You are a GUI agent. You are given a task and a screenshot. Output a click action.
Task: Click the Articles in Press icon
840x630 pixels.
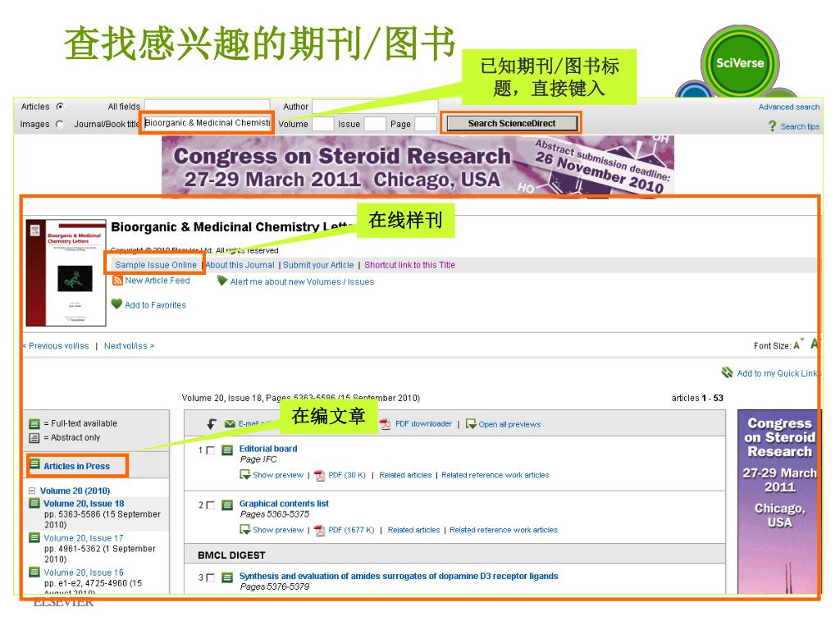pyautogui.click(x=34, y=464)
